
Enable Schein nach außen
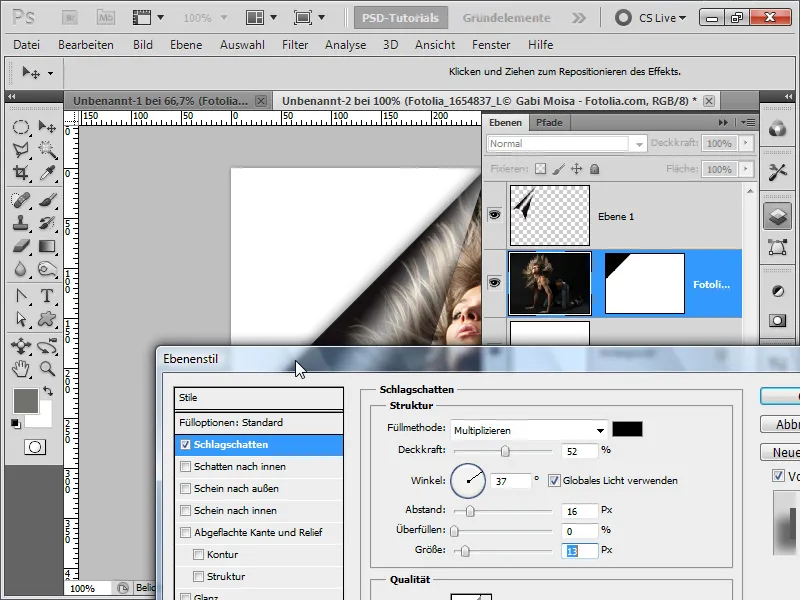[x=185, y=488]
